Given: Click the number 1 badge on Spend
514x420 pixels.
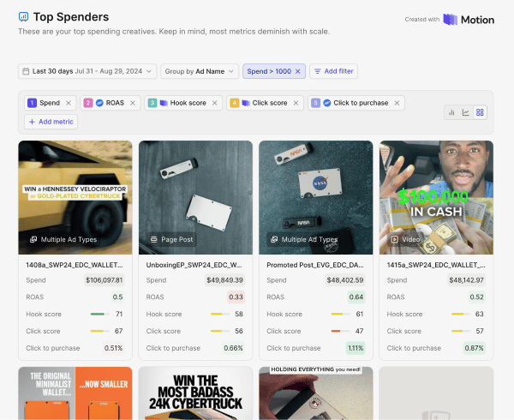Looking at the screenshot, I should pyautogui.click(x=32, y=103).
